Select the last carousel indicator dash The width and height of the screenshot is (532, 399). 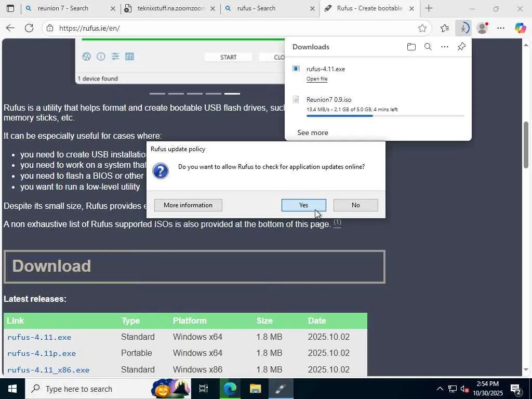point(232,94)
